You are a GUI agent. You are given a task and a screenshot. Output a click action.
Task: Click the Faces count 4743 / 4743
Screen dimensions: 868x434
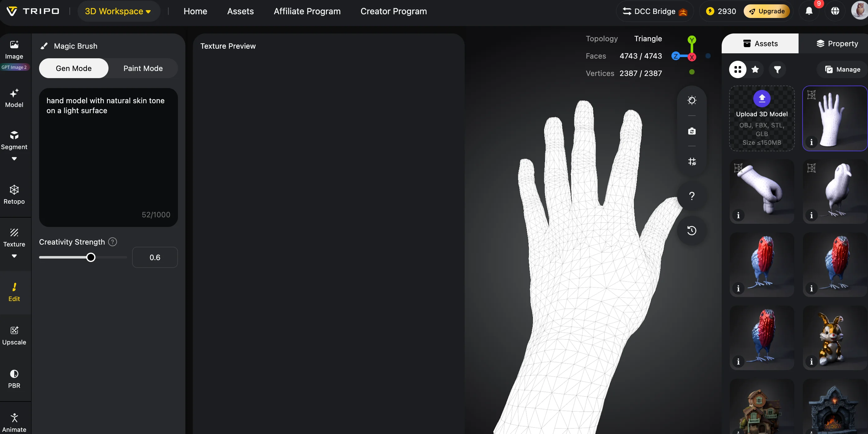[x=640, y=56]
